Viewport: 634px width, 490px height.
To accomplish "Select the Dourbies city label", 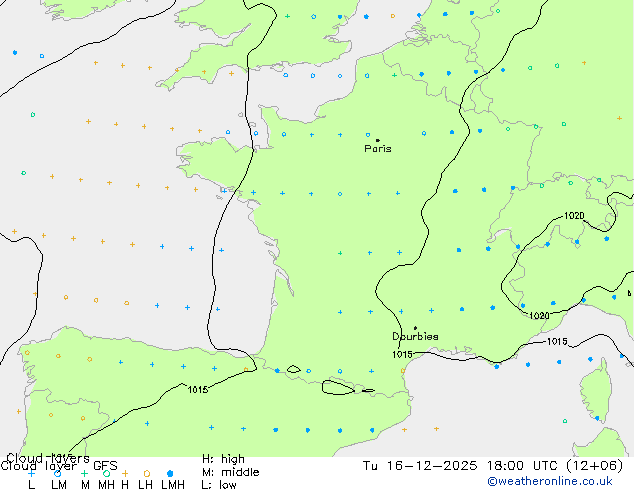I will coord(415,336).
